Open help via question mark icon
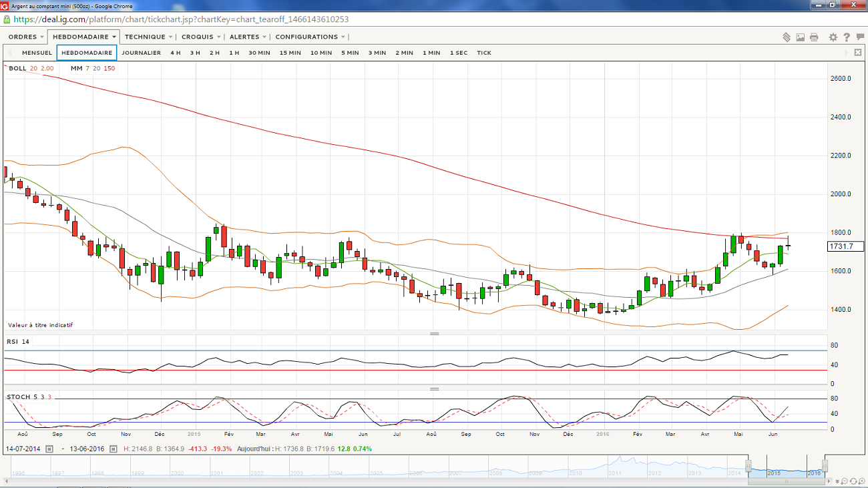Screen dimensions: 868x488 click(847, 37)
